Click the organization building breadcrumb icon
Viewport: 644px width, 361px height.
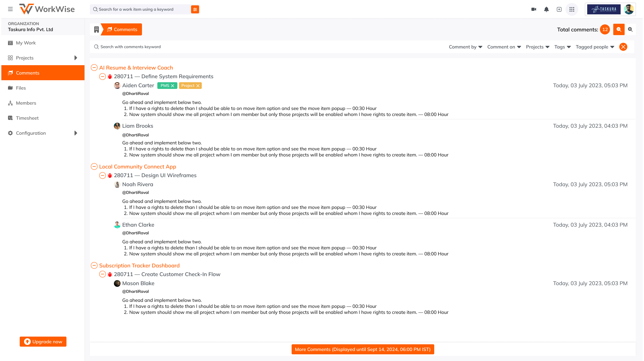pos(97,29)
